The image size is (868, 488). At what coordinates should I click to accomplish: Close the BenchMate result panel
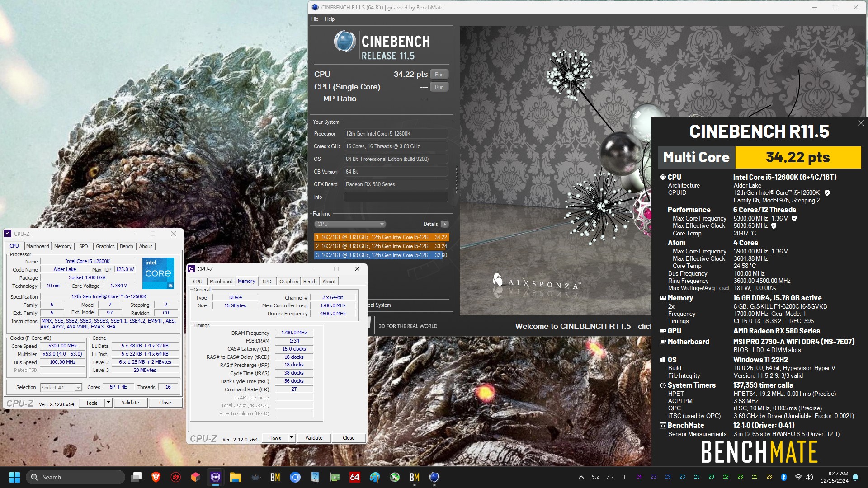point(861,123)
